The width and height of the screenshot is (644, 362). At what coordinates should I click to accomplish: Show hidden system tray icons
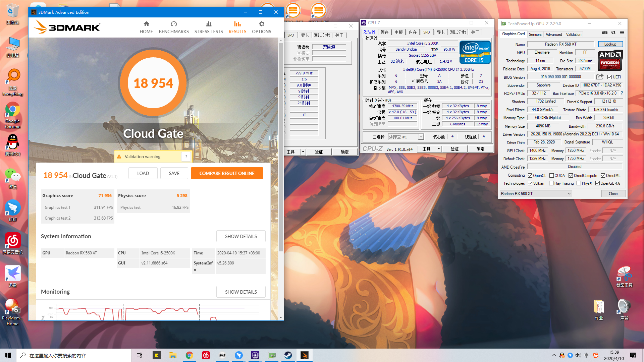[554, 355]
